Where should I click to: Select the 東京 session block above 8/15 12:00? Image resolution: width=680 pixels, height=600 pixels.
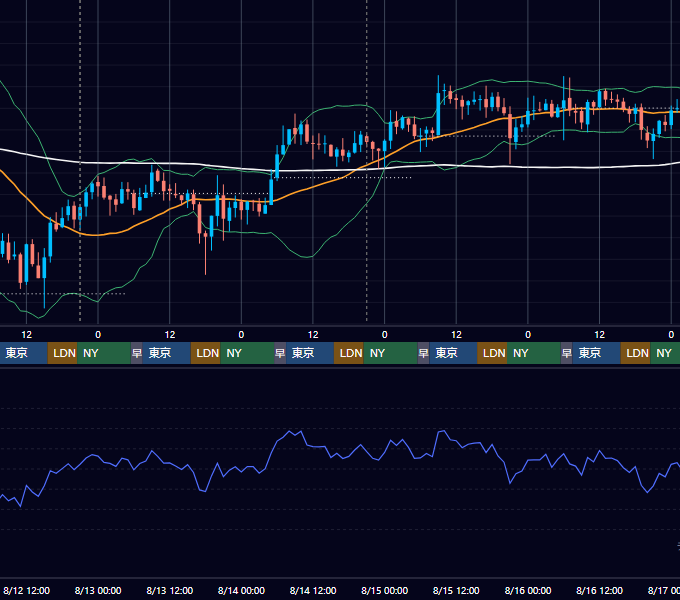pyautogui.click(x=453, y=353)
